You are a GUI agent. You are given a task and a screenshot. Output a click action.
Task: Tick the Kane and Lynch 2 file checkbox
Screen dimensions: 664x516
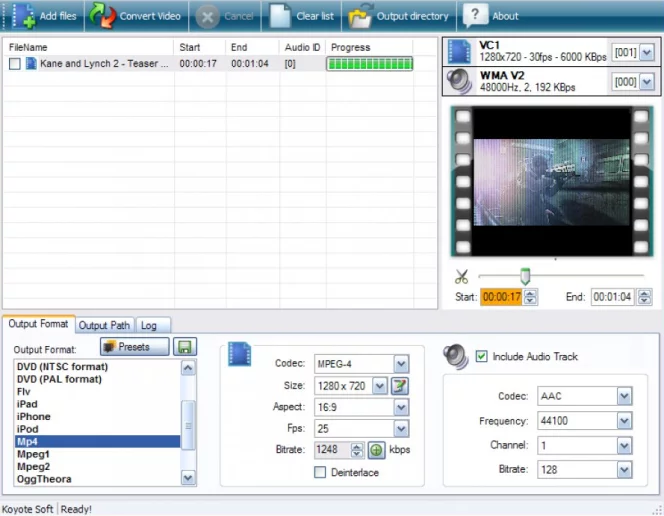click(15, 64)
